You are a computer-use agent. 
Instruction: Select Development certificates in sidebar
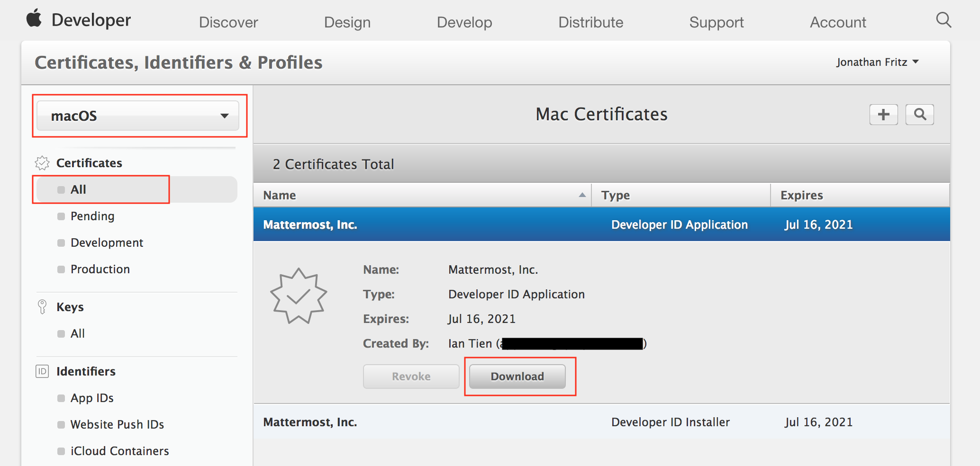[x=107, y=242]
